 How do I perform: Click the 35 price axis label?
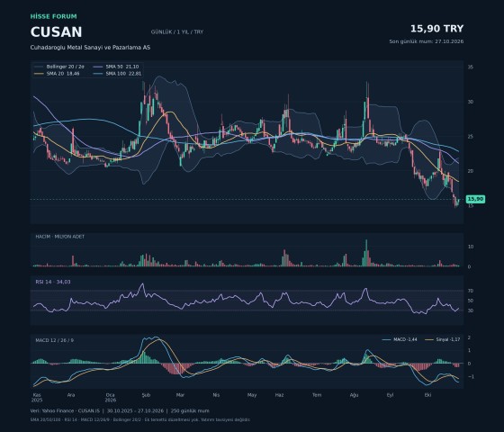coord(470,67)
